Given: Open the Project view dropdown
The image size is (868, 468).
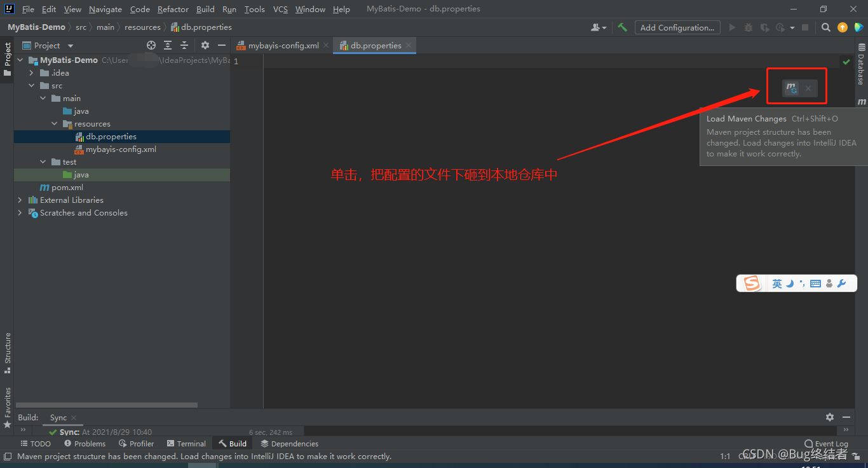Looking at the screenshot, I should [x=71, y=46].
